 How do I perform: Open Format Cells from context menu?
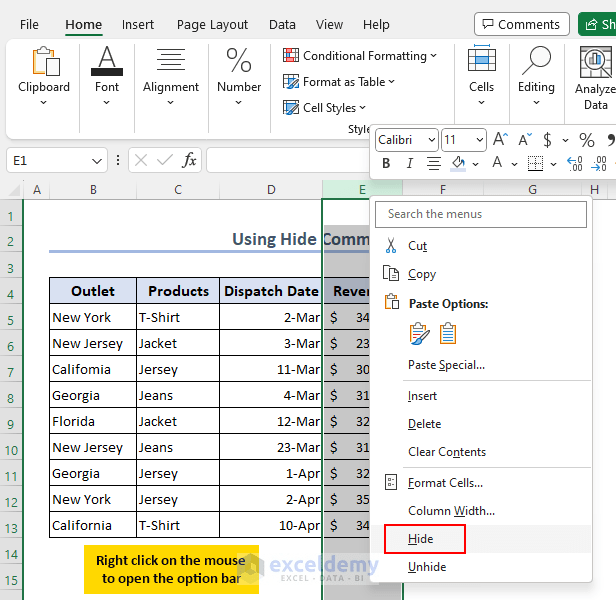pyautogui.click(x=481, y=483)
